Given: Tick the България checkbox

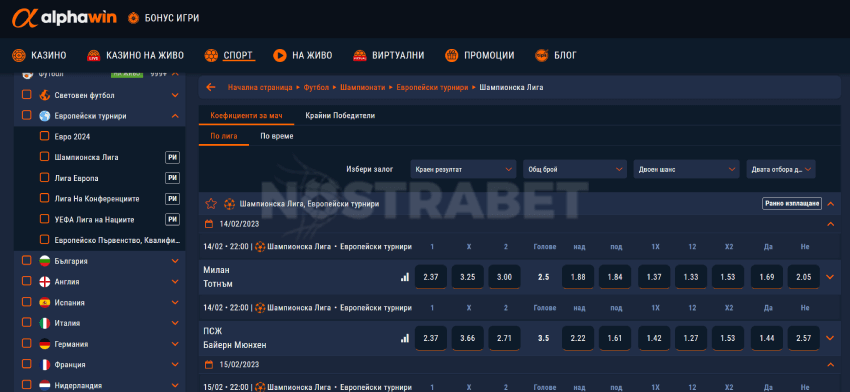Looking at the screenshot, I should pyautogui.click(x=26, y=261).
